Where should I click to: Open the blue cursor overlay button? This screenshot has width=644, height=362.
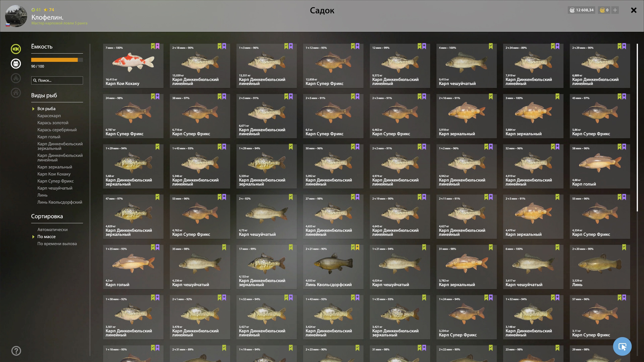(x=622, y=346)
